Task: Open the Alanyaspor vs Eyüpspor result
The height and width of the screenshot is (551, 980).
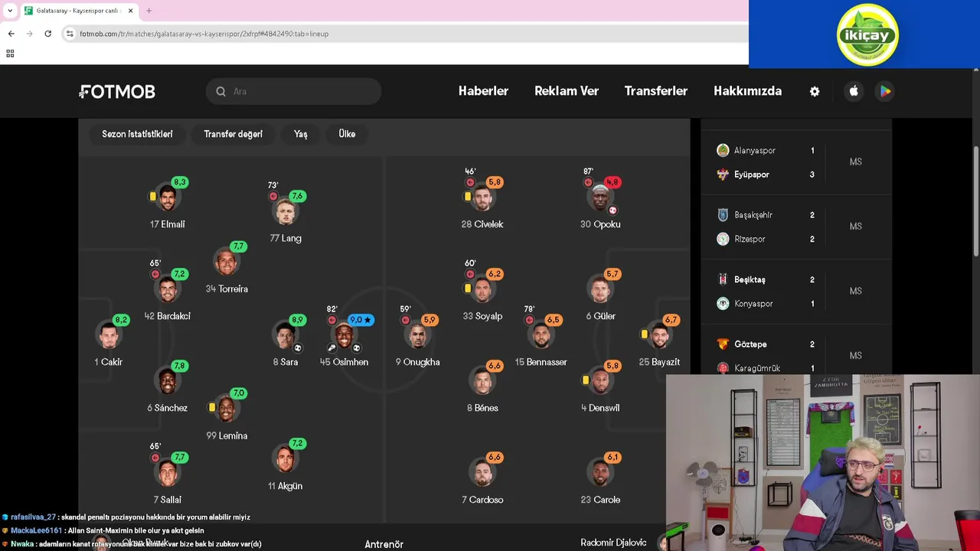Action: [x=796, y=162]
